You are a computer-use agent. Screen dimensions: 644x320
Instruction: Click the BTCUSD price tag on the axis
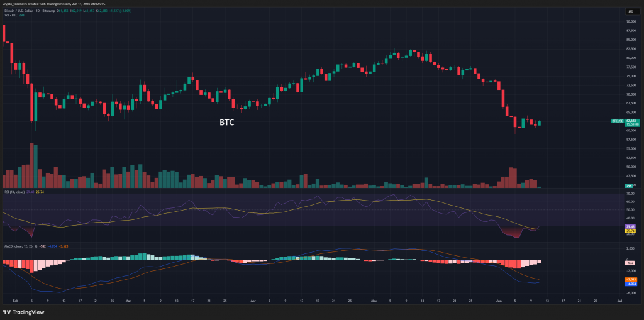coord(617,121)
